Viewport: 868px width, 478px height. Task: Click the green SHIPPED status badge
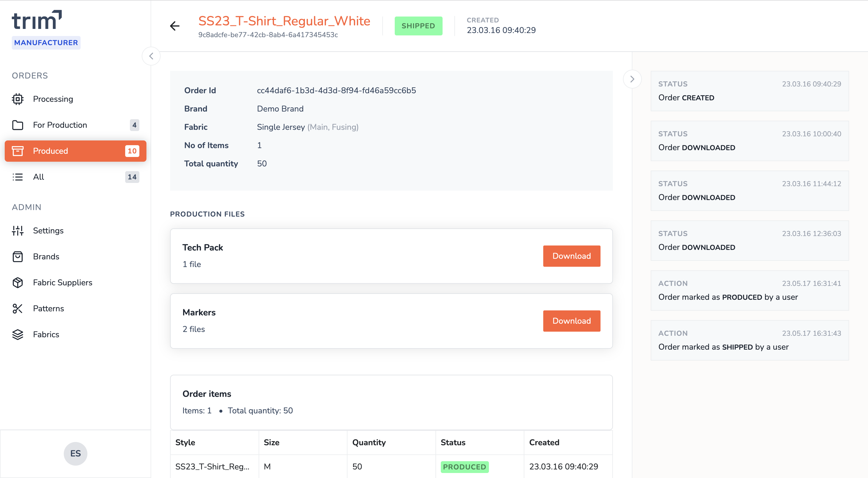coord(418,26)
